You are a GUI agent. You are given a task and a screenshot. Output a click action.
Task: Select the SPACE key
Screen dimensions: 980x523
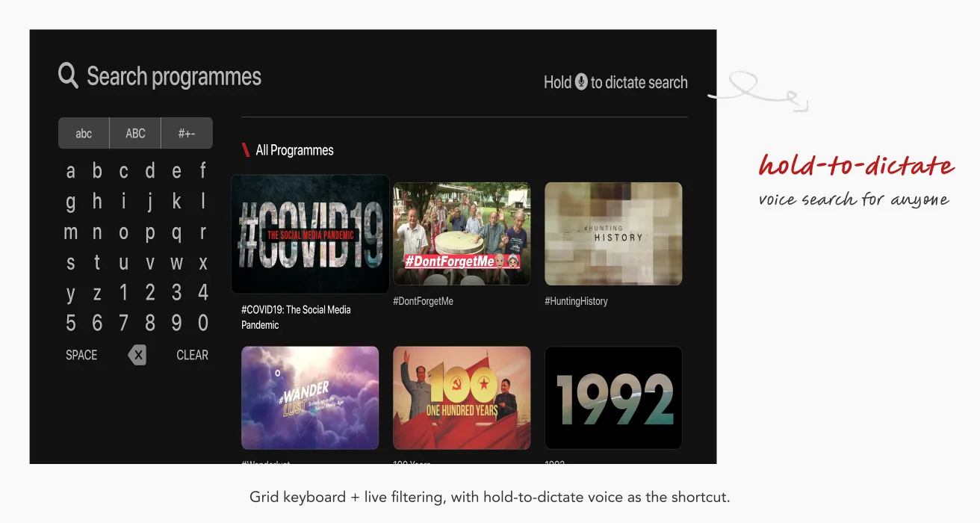[81, 355]
